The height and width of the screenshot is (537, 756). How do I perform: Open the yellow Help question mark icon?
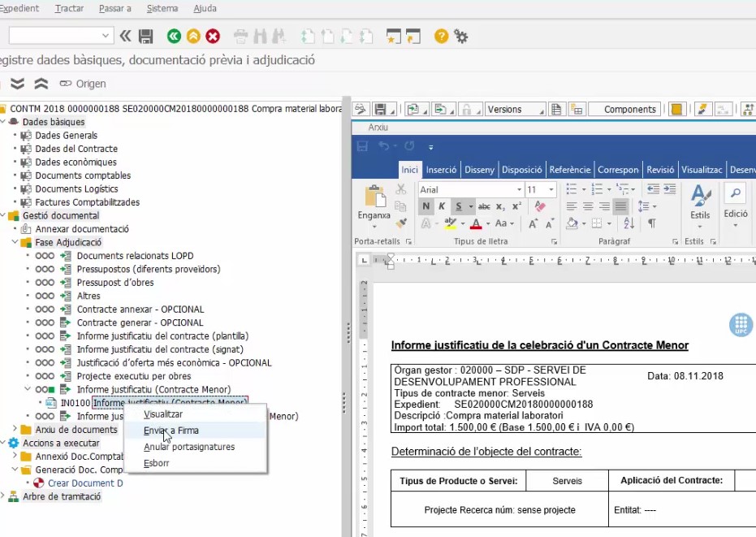pos(441,36)
